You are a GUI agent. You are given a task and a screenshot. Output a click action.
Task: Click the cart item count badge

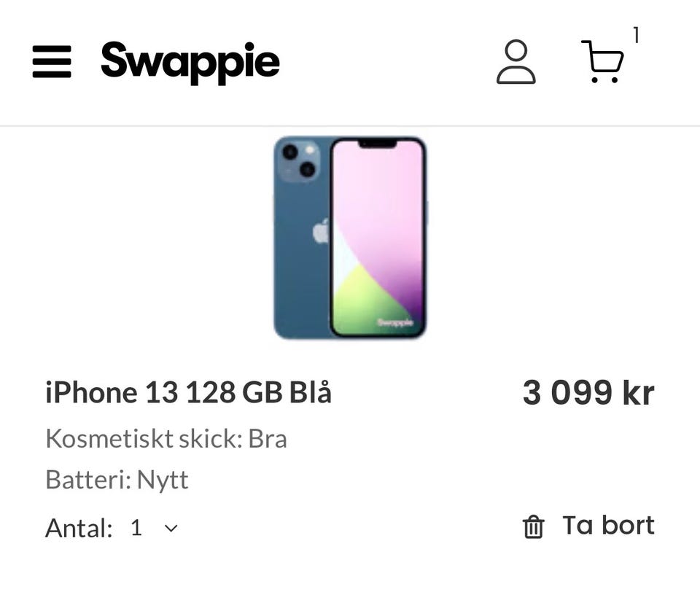[x=636, y=35]
